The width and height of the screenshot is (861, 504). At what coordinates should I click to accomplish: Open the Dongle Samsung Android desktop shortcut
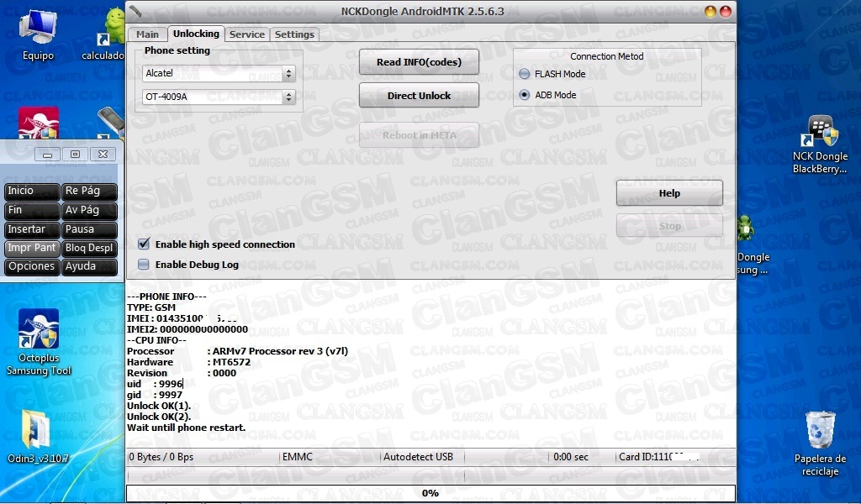[x=752, y=244]
